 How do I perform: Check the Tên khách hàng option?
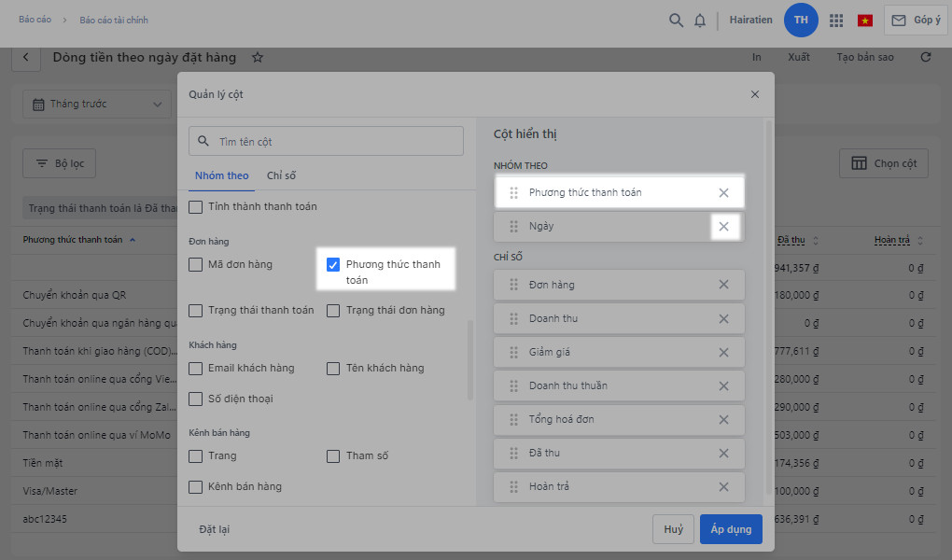[333, 369]
